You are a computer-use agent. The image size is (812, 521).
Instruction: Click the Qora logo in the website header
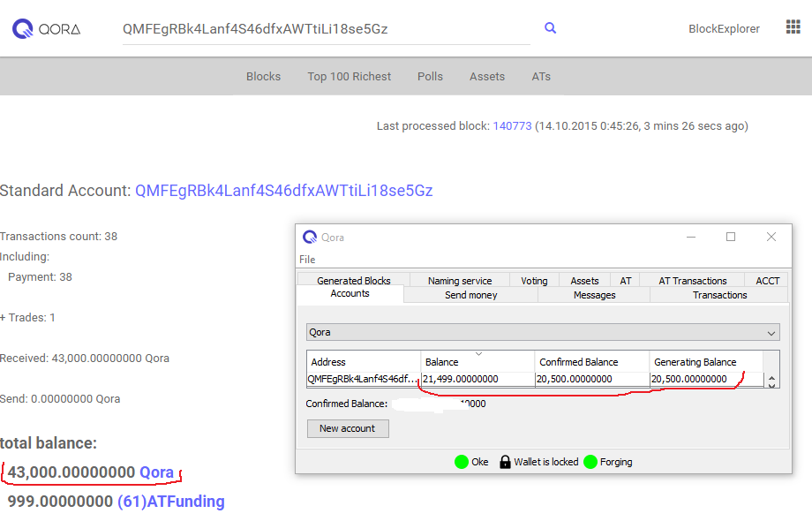click(x=46, y=29)
